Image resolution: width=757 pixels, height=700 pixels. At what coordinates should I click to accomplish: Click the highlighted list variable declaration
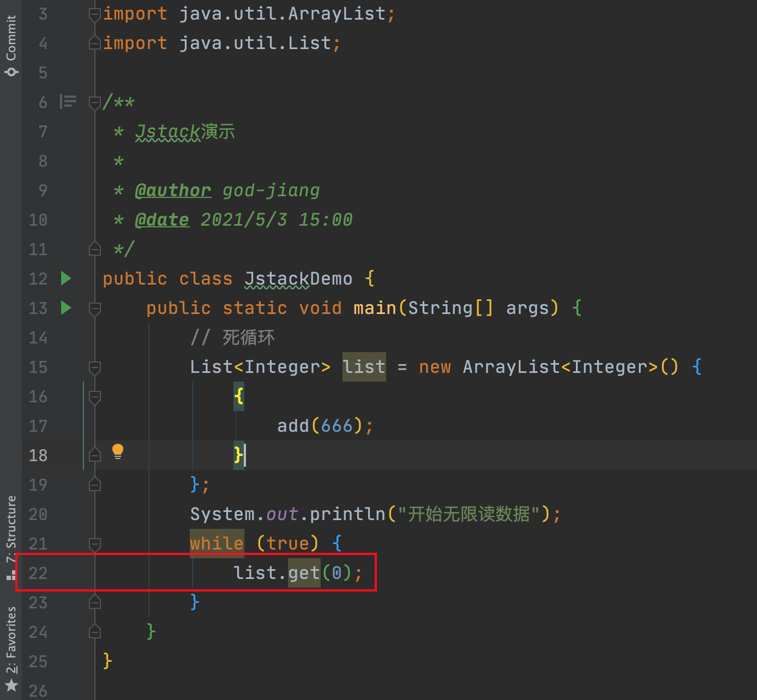pyautogui.click(x=364, y=367)
